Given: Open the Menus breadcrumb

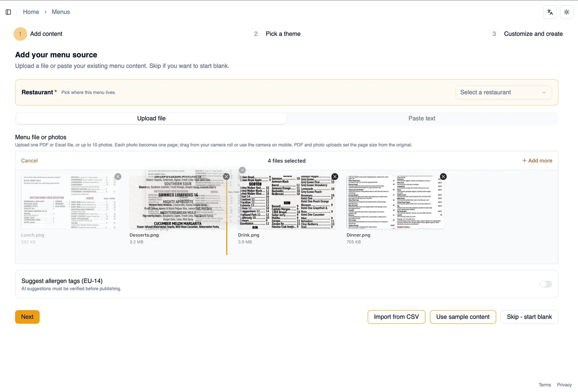Looking at the screenshot, I should tap(61, 12).
